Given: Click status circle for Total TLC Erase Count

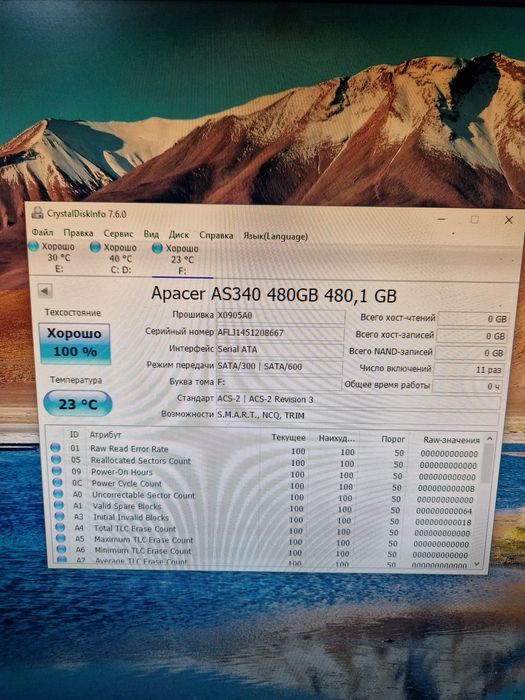Looking at the screenshot, I should click(x=60, y=527).
